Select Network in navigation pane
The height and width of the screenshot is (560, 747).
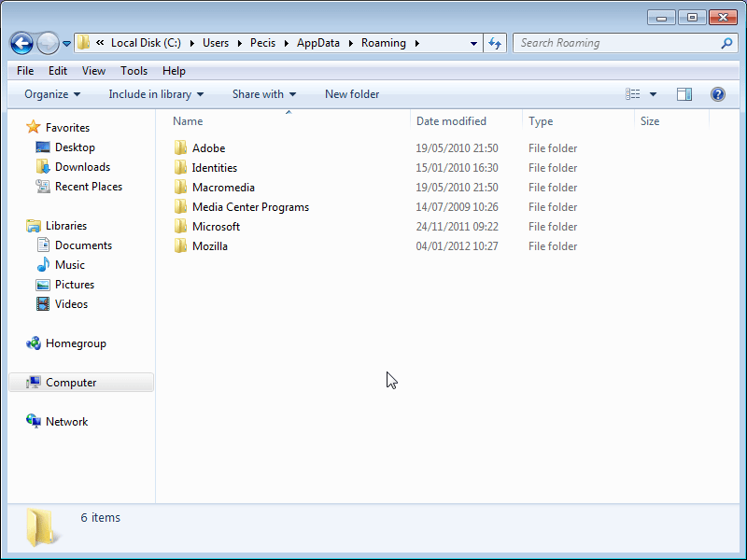pos(66,421)
